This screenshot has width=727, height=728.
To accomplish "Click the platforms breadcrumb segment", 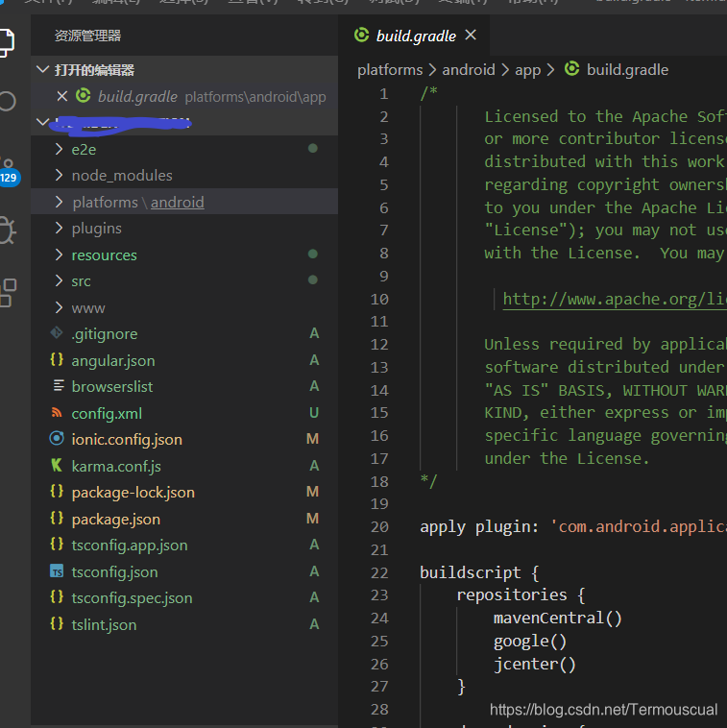I will 390,70.
